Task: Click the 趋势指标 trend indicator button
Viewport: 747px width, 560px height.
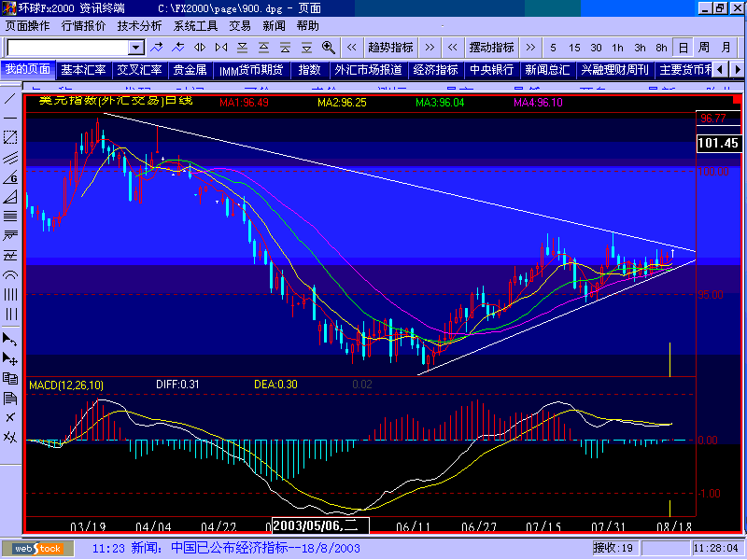Action: [x=390, y=48]
